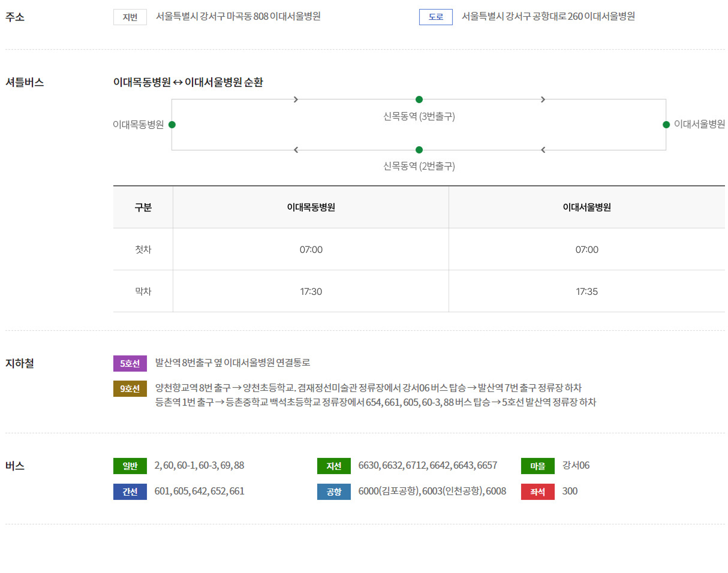This screenshot has height=573, width=728.
Task: Click the 발산역 8번출구 connection passage text
Action: [233, 363]
